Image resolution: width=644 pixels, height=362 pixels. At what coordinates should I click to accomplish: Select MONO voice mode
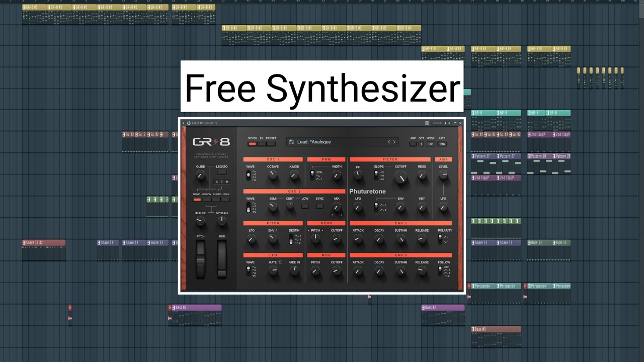pyautogui.click(x=197, y=200)
